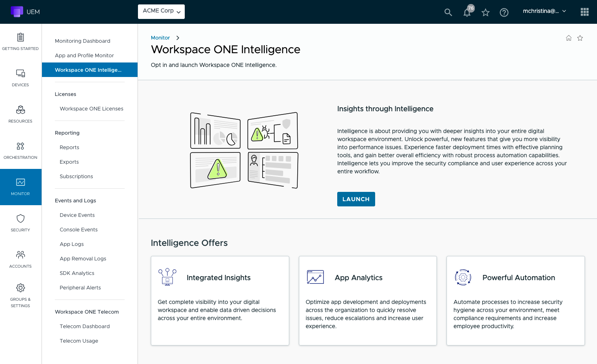Open Security section shield icon

[x=21, y=223]
